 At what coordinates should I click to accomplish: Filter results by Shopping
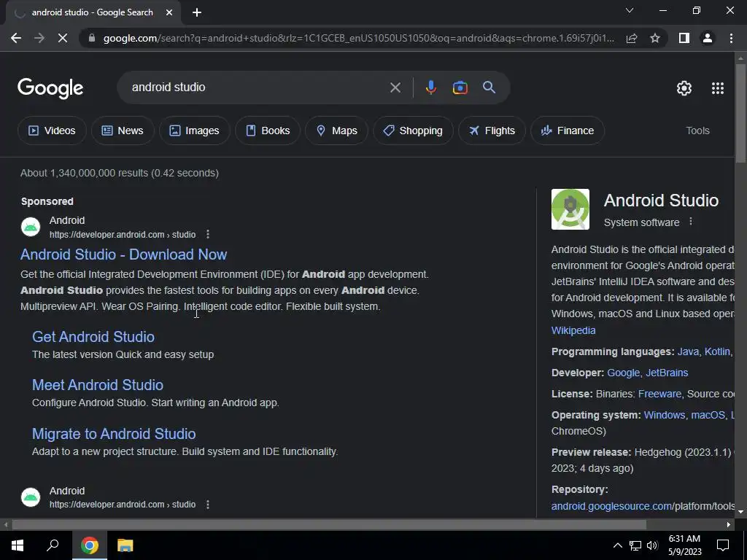click(x=413, y=131)
